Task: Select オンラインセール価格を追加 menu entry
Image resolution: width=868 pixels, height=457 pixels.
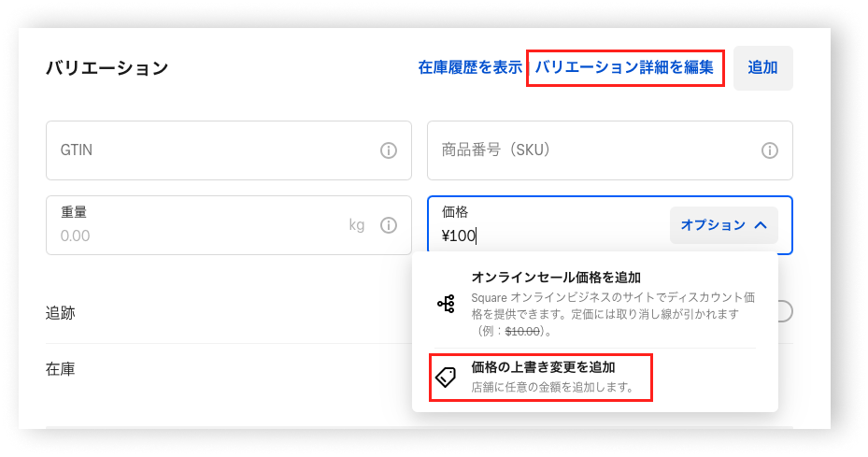Action: coord(595,303)
